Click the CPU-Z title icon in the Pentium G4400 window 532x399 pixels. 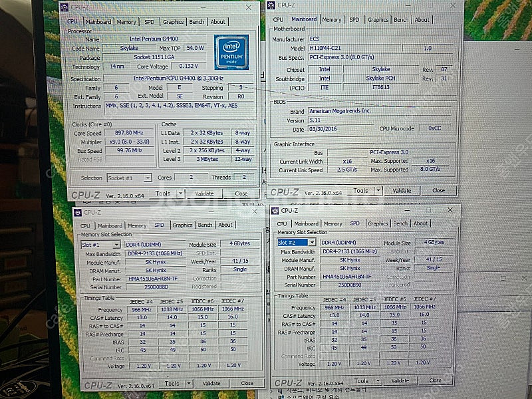[65, 7]
